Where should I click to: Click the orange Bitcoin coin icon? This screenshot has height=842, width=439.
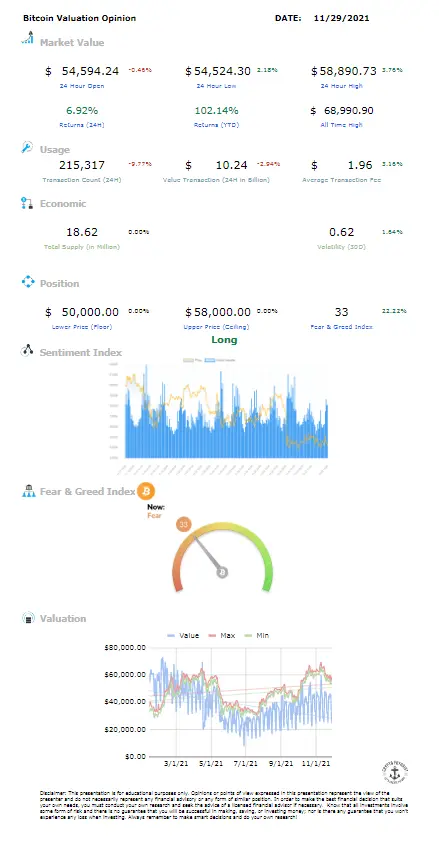click(146, 491)
